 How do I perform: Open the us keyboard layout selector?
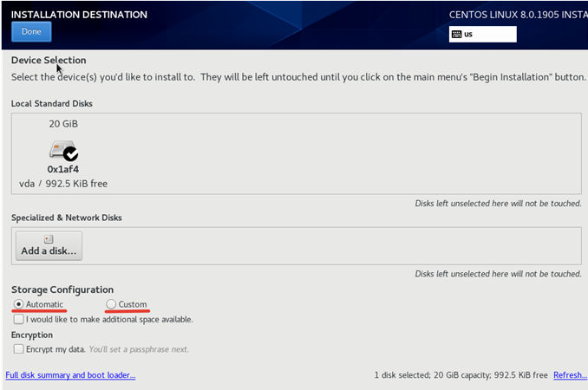coord(482,34)
